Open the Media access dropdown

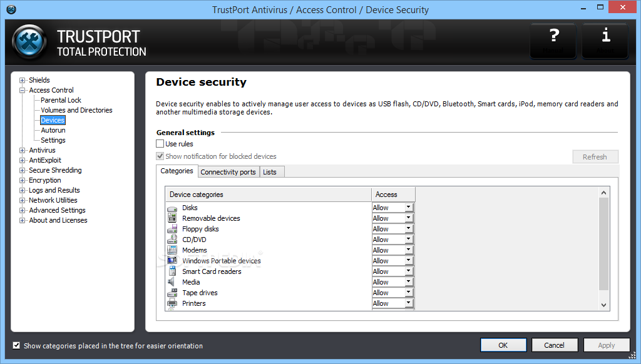408,282
